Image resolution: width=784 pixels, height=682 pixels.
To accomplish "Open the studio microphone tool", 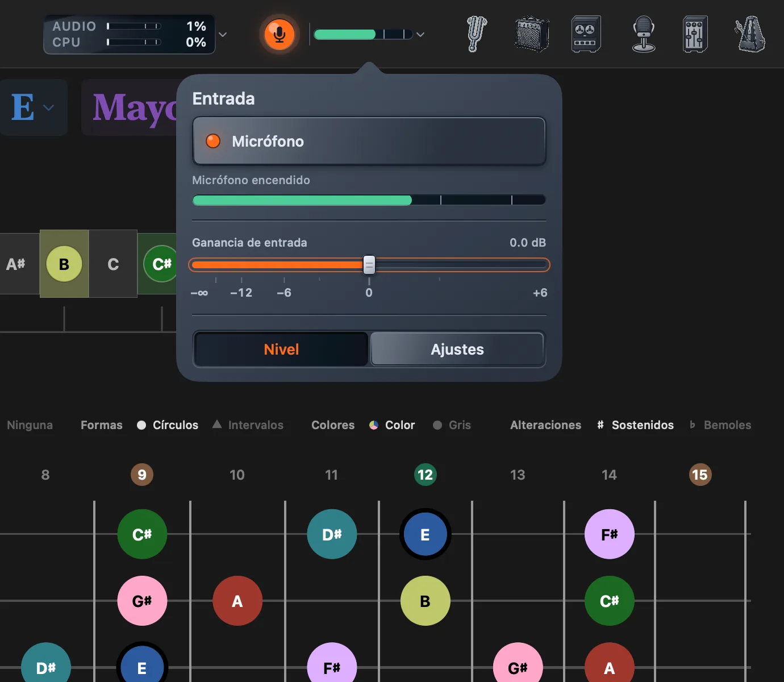I will (x=644, y=34).
